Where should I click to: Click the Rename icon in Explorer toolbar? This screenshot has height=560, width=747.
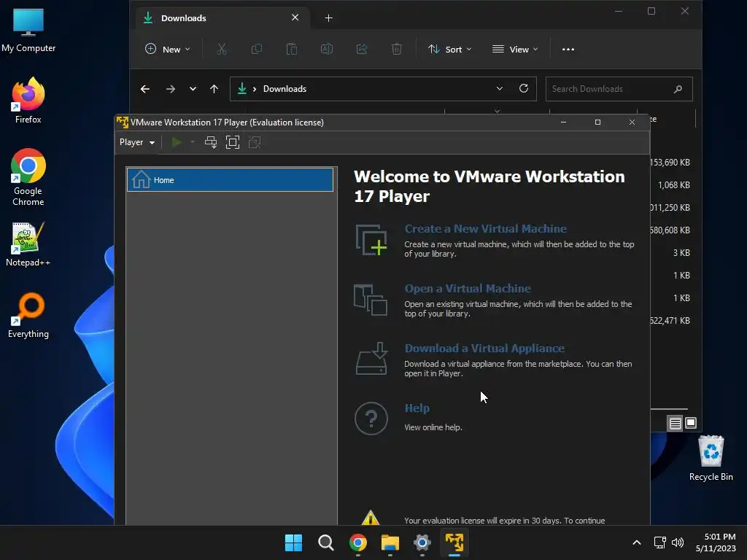[327, 49]
